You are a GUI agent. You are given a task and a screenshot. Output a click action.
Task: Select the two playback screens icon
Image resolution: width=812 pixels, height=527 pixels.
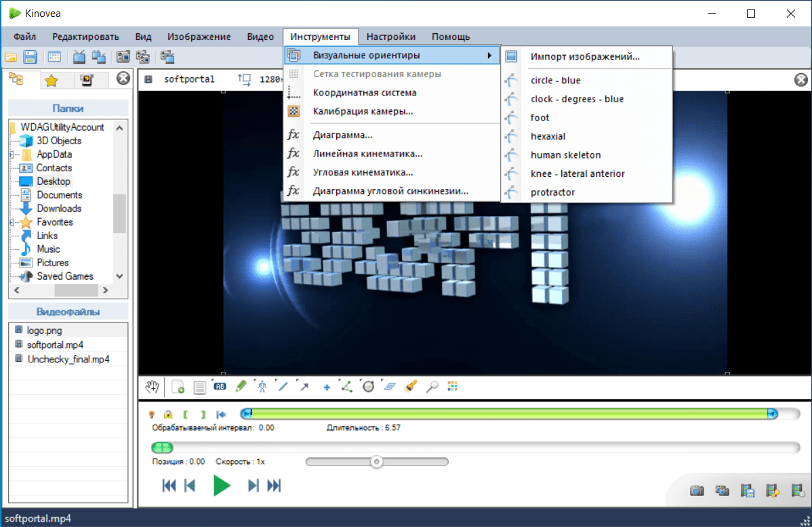click(98, 57)
